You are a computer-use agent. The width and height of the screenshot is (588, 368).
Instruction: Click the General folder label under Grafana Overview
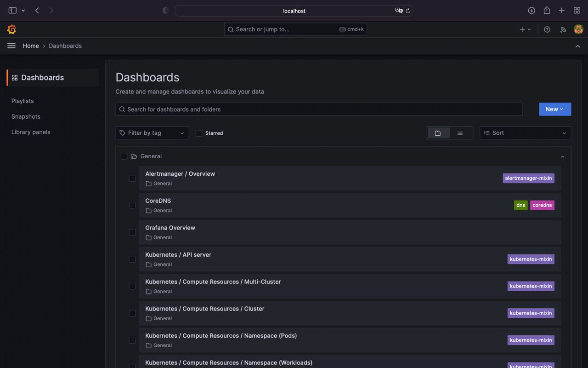(163, 237)
